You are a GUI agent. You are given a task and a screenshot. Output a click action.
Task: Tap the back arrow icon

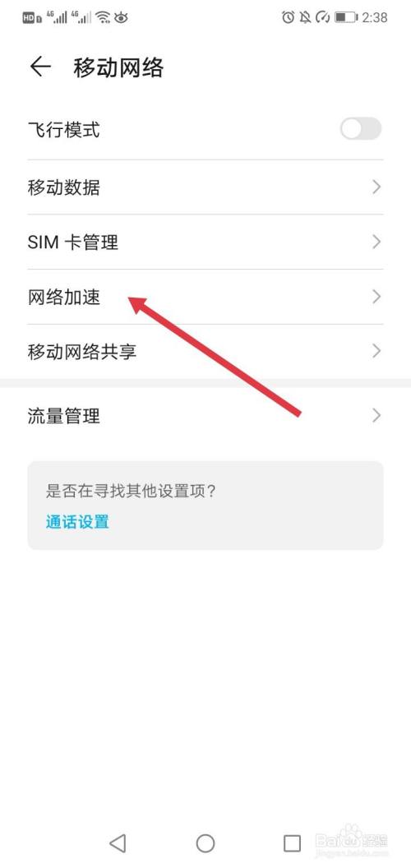tap(40, 67)
